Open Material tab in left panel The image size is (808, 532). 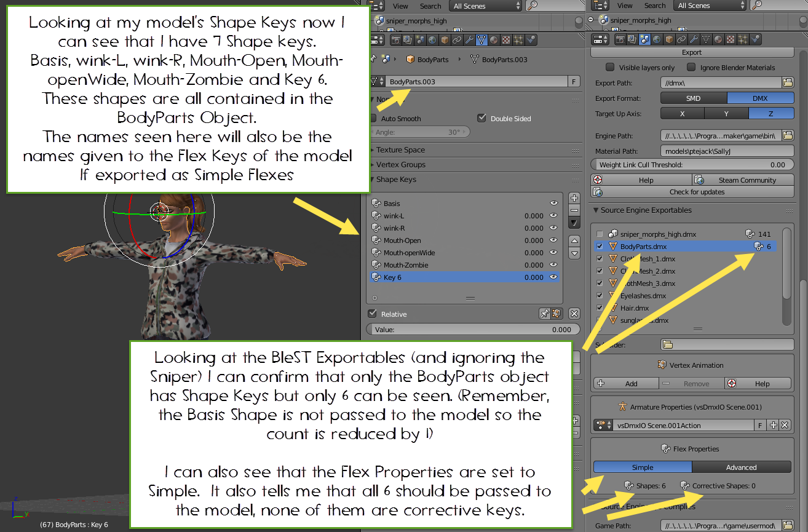coord(494,40)
